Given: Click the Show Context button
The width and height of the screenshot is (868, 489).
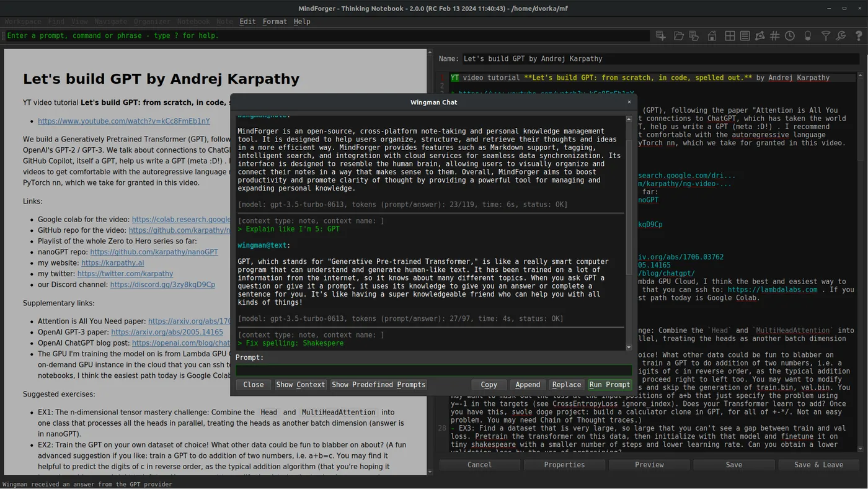Looking at the screenshot, I should 301,385.
